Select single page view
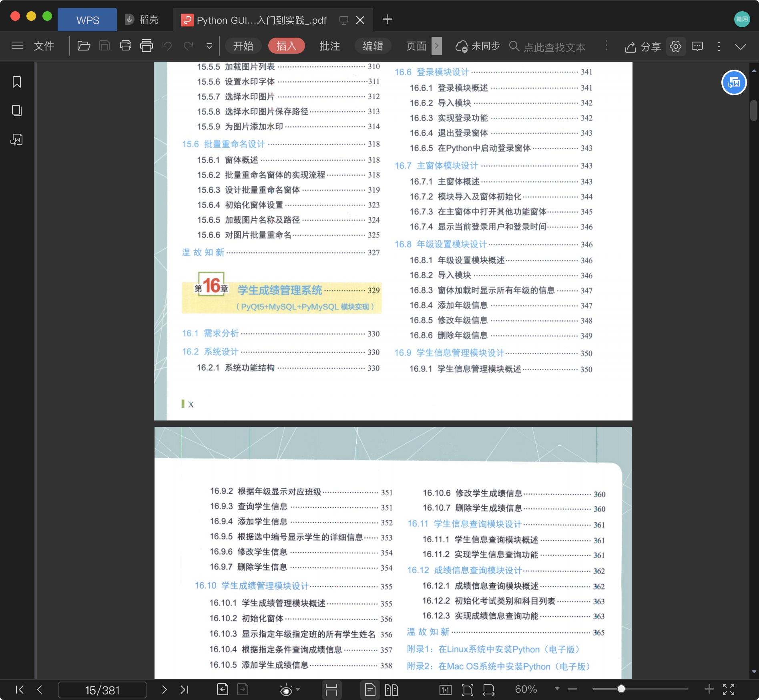Screen dimensions: 759x700 coord(370,690)
